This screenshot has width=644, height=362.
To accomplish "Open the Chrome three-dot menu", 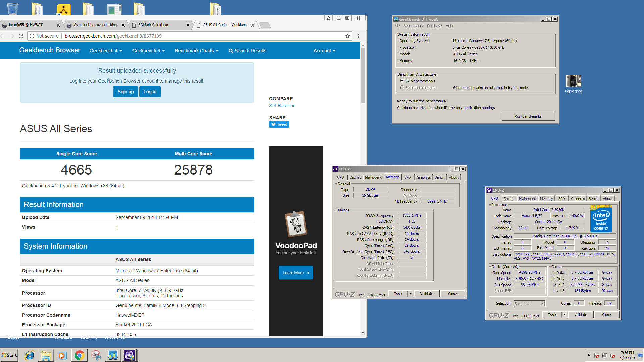I will pyautogui.click(x=358, y=36).
